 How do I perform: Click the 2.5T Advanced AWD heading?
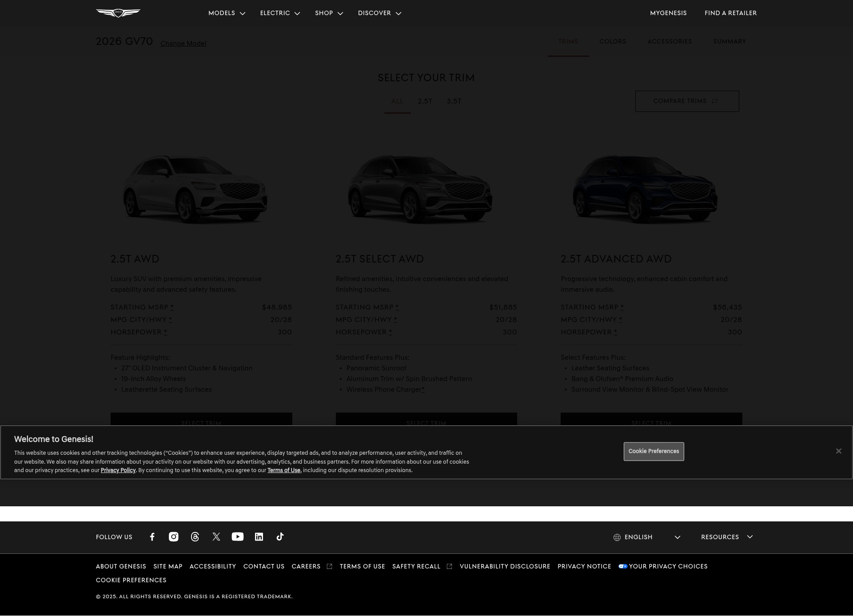(616, 259)
